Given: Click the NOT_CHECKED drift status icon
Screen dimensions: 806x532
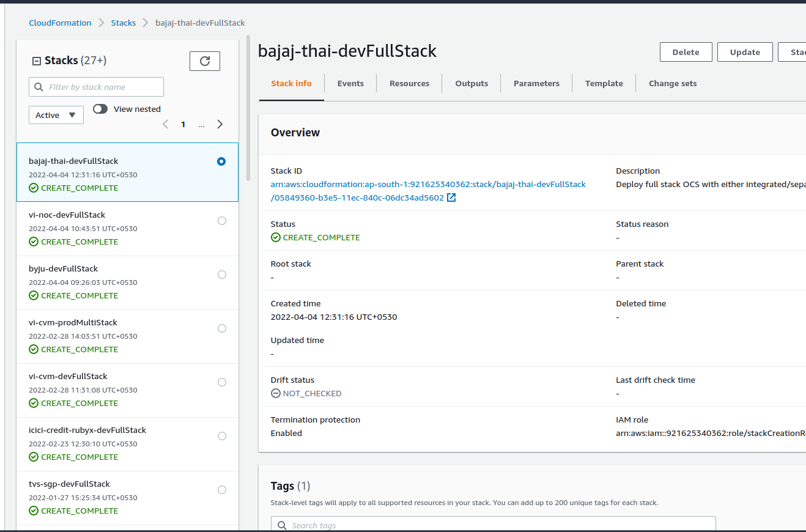Looking at the screenshot, I should 276,394.
